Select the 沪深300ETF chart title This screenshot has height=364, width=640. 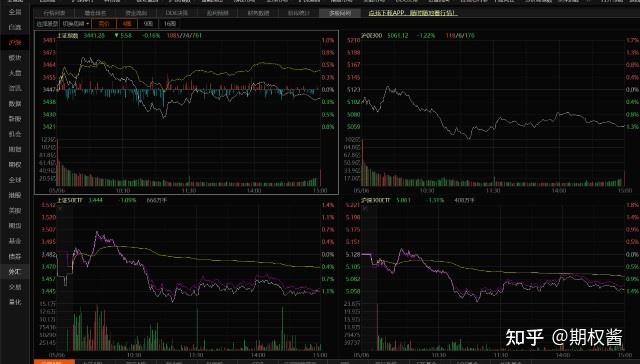point(376,200)
